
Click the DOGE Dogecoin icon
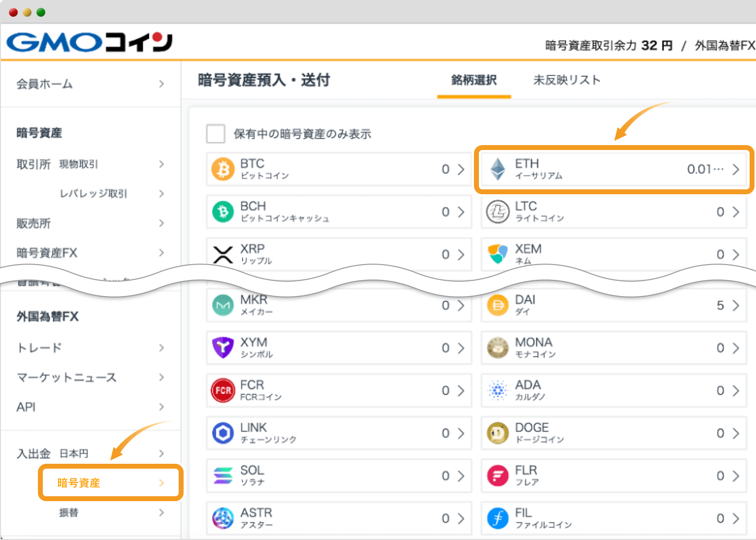coord(498,433)
